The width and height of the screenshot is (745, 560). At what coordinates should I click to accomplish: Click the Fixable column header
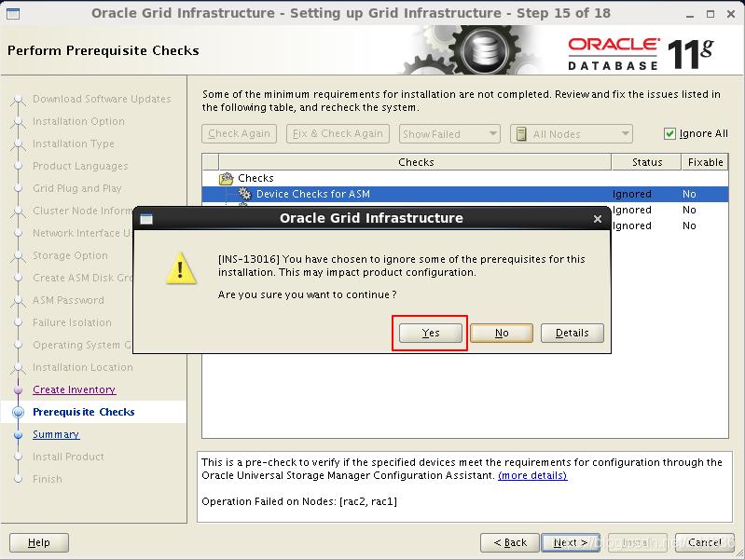tap(705, 162)
